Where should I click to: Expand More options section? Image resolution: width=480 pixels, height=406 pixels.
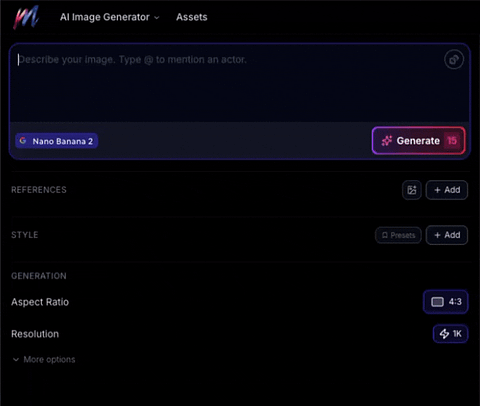coord(44,360)
